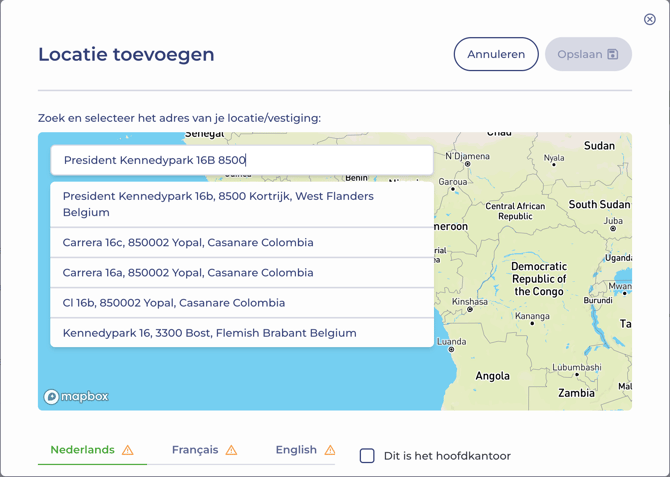670x477 pixels.
Task: Click the Garoua city label on map
Action: [453, 182]
